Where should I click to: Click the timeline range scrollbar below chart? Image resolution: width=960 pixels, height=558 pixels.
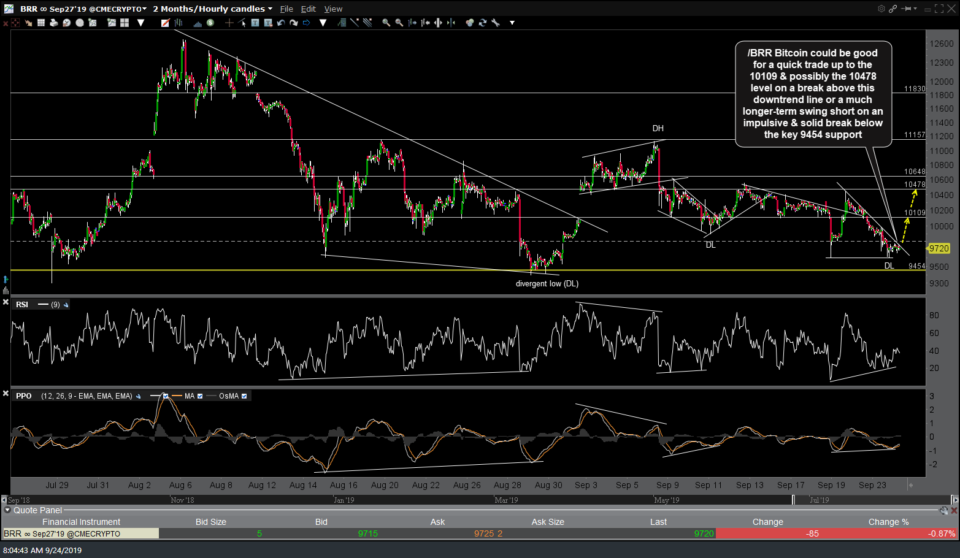450,497
